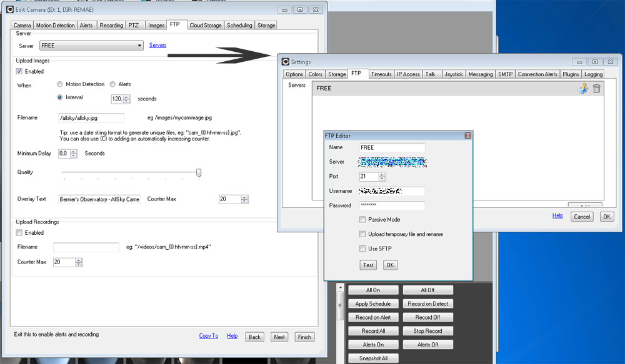Open Options tab in Settings
Viewport: 625px width, 364px height.
(x=294, y=74)
